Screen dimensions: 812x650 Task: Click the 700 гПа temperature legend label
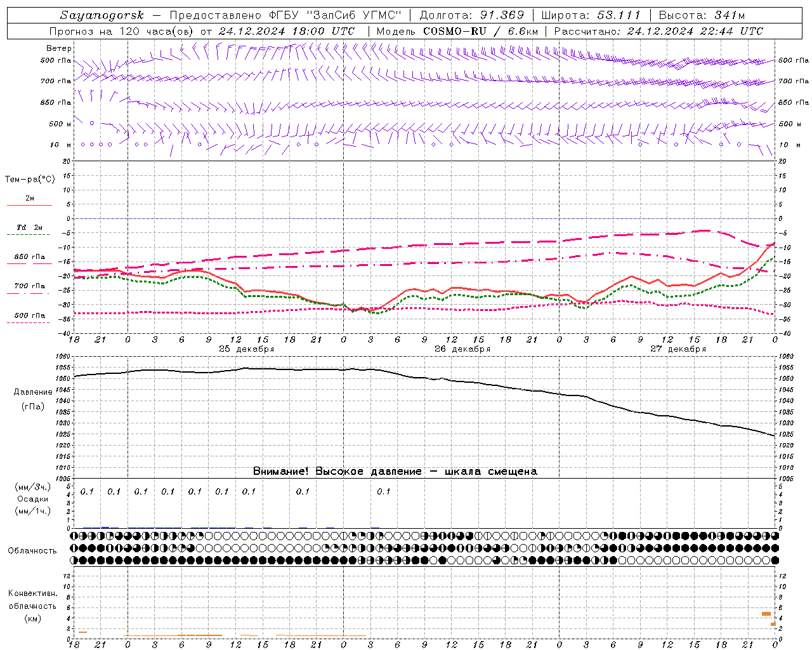(x=30, y=286)
